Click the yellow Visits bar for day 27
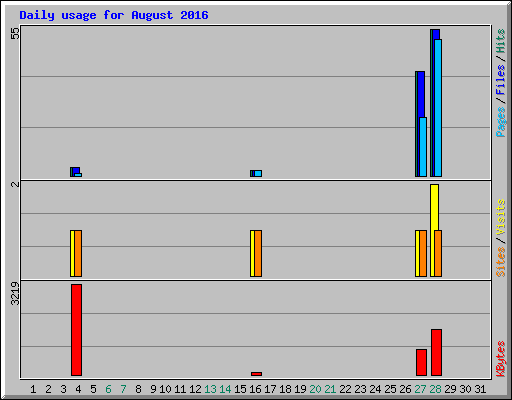This screenshot has width=512, height=400. 417,253
